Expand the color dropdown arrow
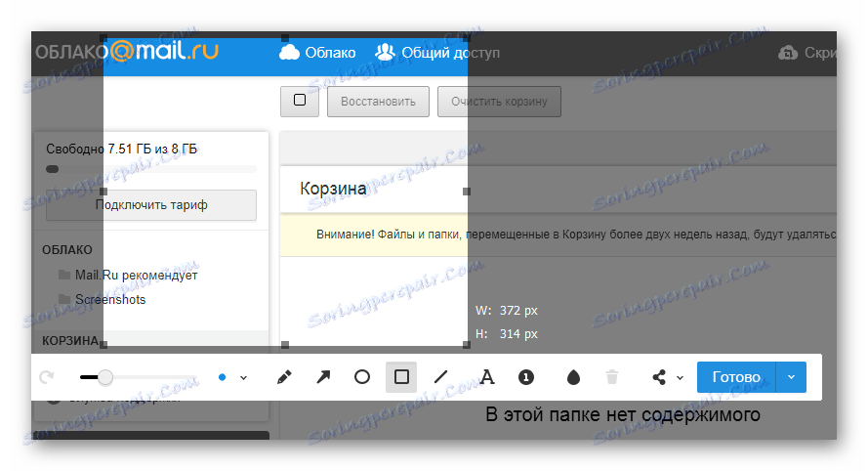Image resolution: width=868 pixels, height=471 pixels. point(243,378)
